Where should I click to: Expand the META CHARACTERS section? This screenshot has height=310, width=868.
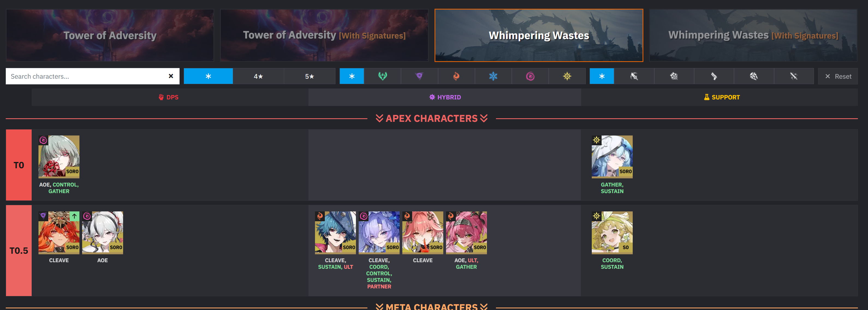[x=432, y=306]
